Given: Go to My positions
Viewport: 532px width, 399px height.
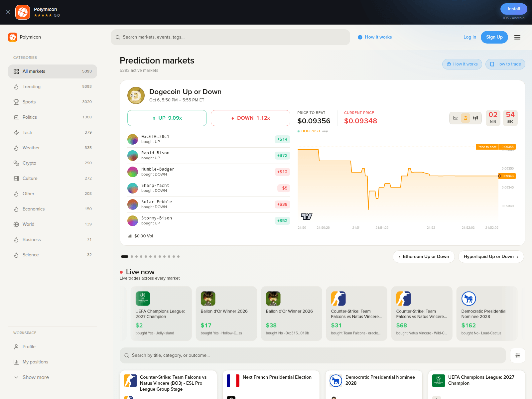Looking at the screenshot, I should click(x=53, y=362).
